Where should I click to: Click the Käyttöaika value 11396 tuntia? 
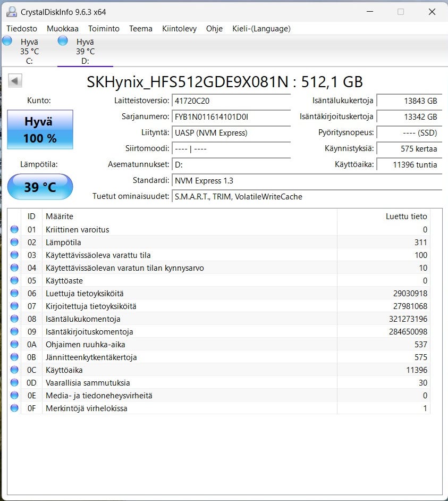(409, 164)
